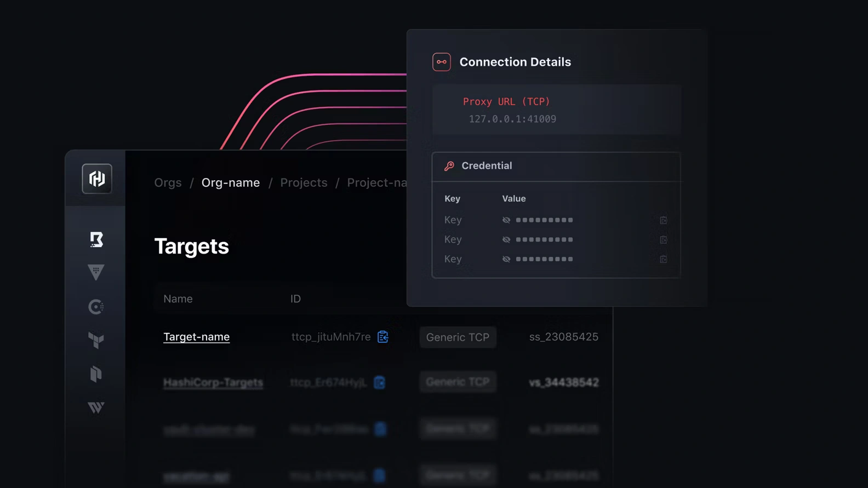Open the Target-name link
The image size is (868, 488).
[196, 337]
